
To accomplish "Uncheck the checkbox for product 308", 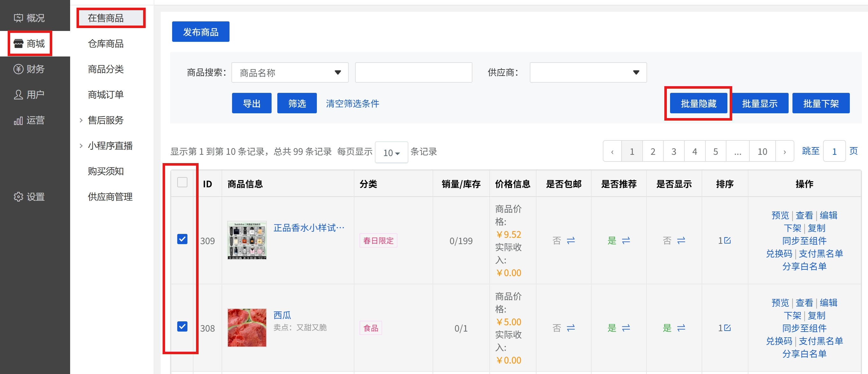I will click(182, 326).
